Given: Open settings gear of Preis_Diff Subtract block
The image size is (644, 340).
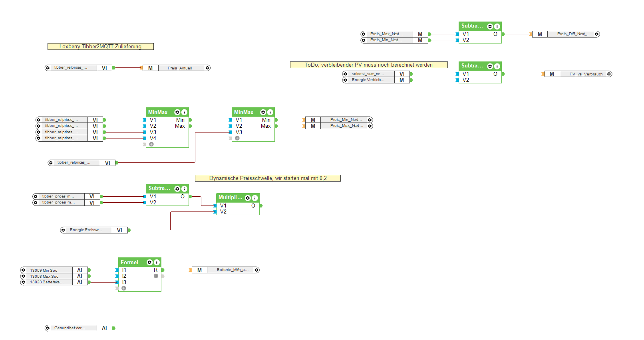Looking at the screenshot, I should point(490,26).
